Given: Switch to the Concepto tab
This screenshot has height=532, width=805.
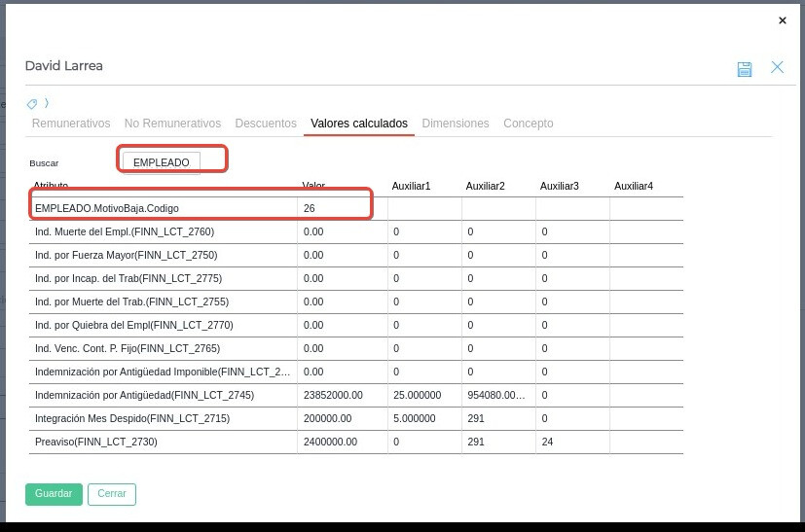Looking at the screenshot, I should pos(528,124).
